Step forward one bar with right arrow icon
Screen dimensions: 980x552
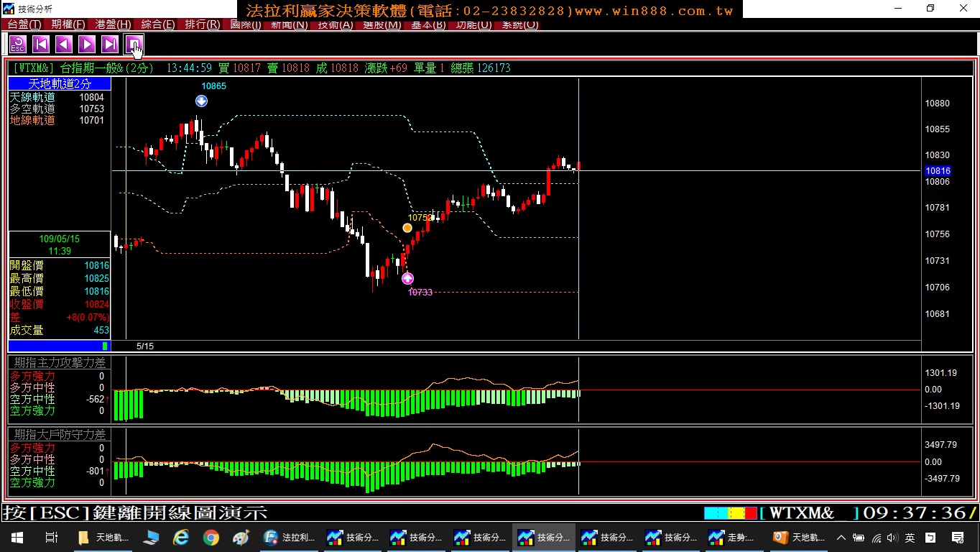[87, 45]
